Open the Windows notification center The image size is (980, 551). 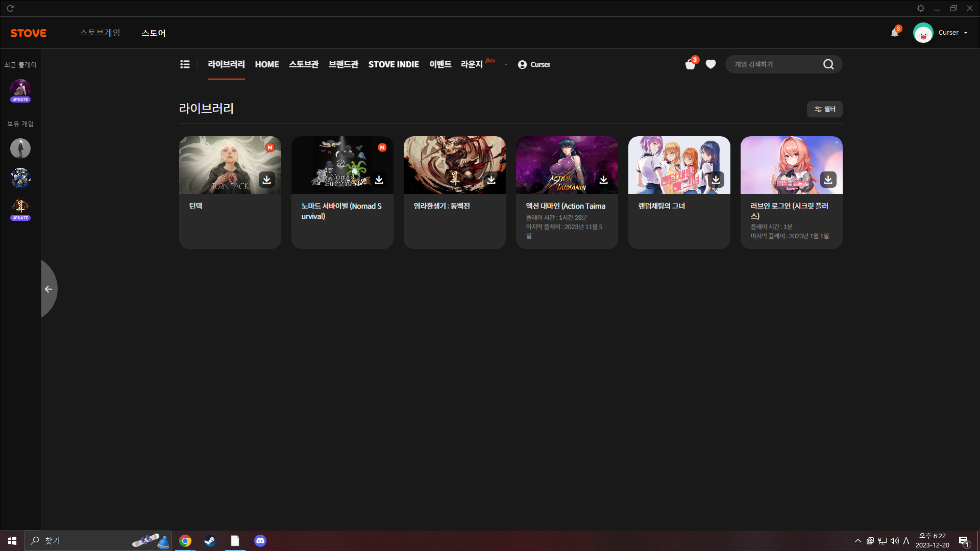pyautogui.click(x=964, y=541)
